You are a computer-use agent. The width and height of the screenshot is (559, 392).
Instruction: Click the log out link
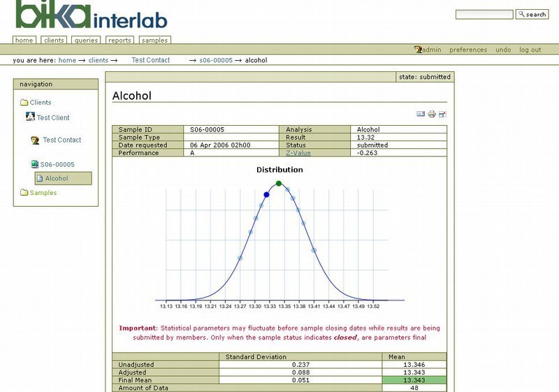pyautogui.click(x=530, y=50)
